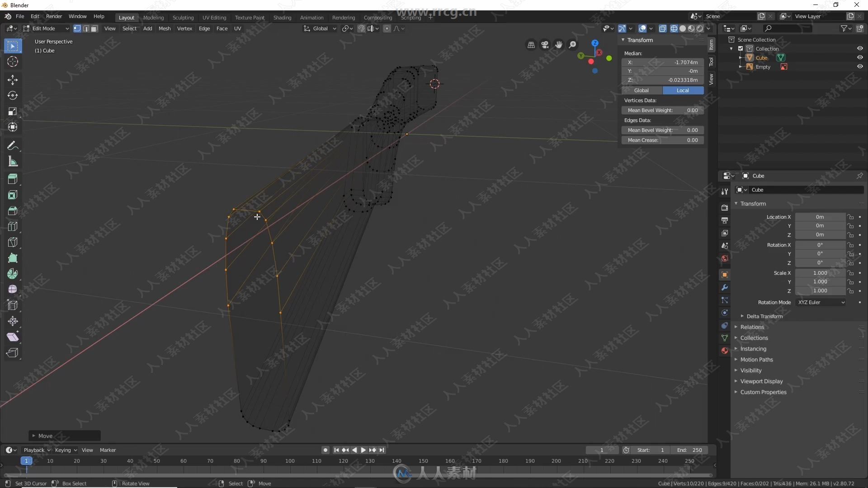868x488 pixels.
Task: Select the Poly Build tool
Action: pyautogui.click(x=13, y=258)
